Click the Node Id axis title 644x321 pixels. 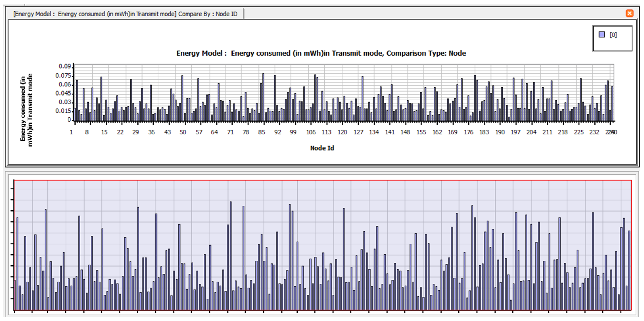point(322,148)
